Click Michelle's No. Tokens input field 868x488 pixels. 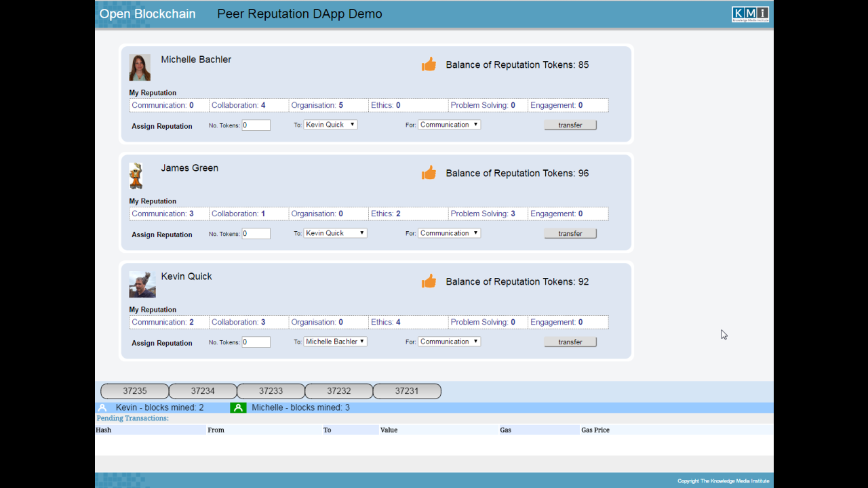[x=256, y=125]
